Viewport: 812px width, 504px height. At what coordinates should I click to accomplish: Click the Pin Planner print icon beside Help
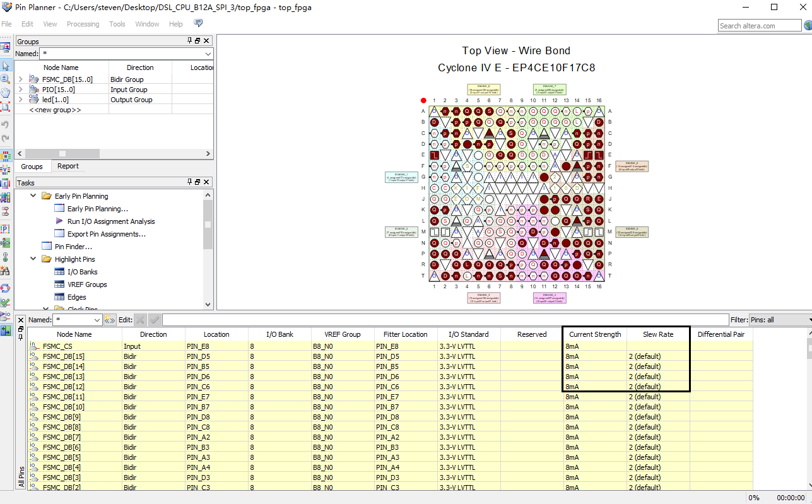tap(197, 23)
